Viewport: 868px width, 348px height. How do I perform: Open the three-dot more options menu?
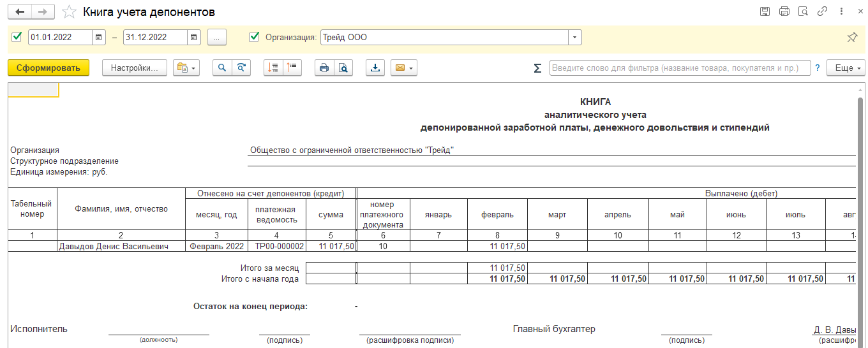[x=842, y=11]
